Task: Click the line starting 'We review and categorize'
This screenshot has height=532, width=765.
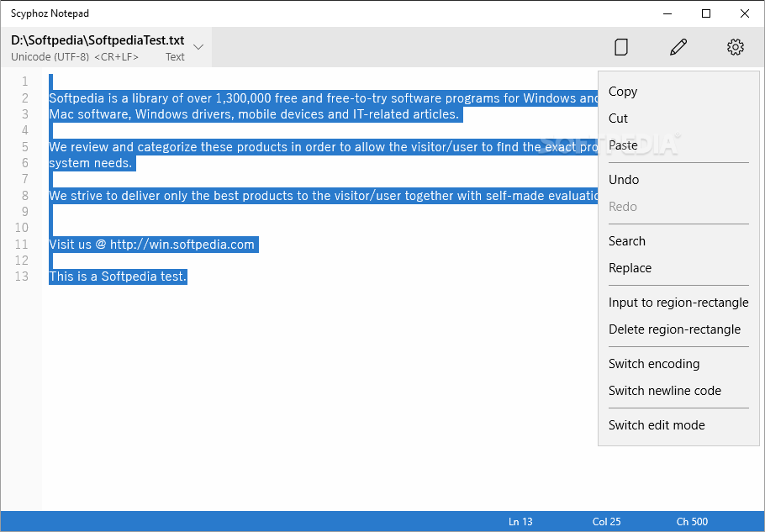Action: pos(324,147)
